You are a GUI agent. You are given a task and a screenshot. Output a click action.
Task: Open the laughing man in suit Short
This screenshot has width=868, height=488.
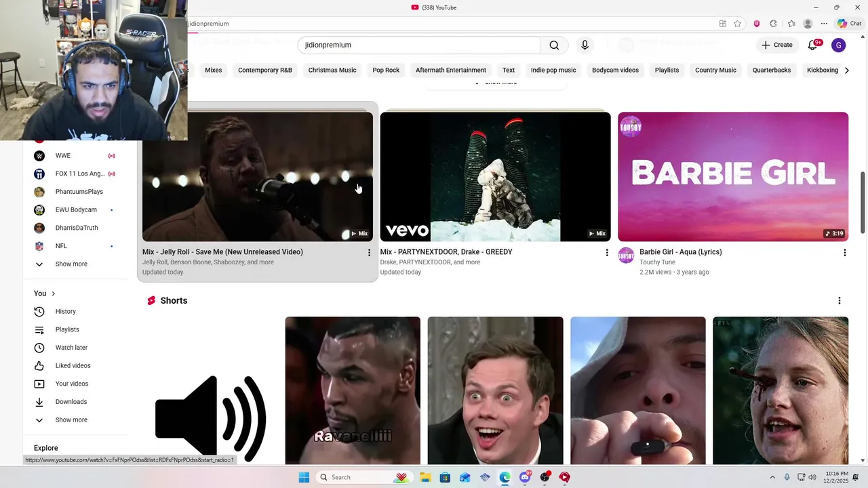pos(495,390)
